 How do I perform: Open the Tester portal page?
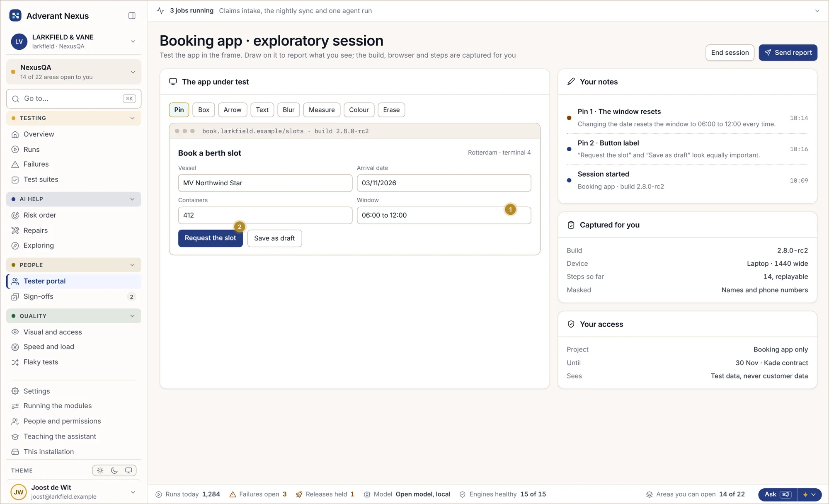click(x=74, y=281)
